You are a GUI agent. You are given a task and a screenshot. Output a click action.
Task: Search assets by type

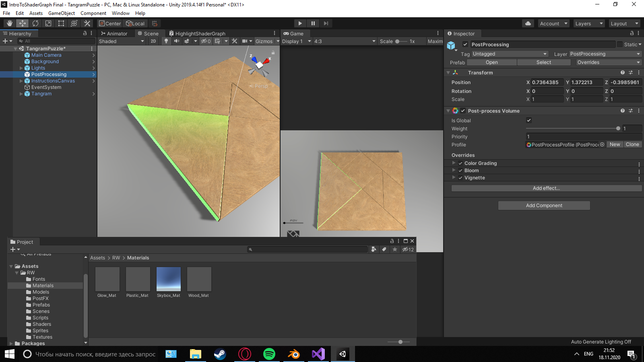click(374, 249)
